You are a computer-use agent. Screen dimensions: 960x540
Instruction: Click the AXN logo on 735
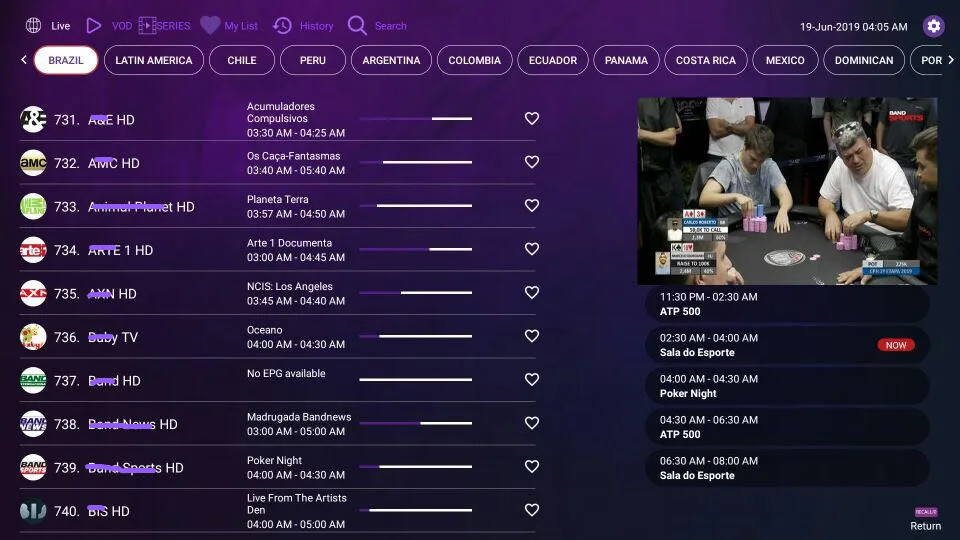pos(33,293)
